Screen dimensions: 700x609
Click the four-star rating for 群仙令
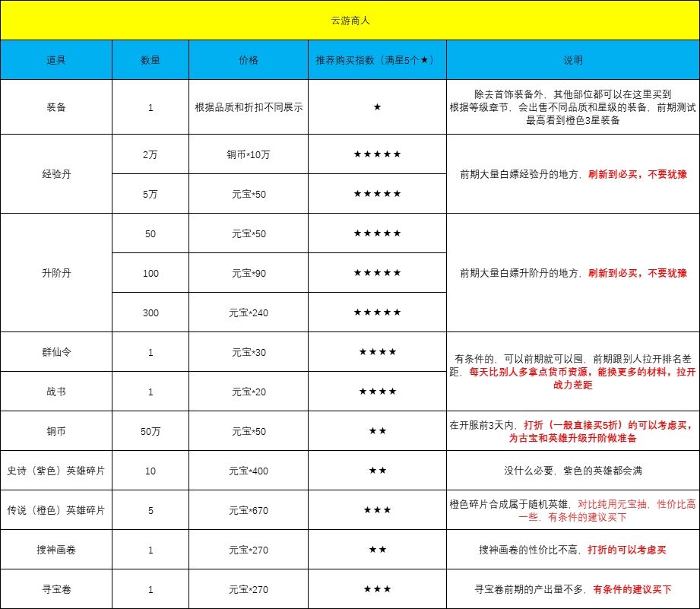click(377, 352)
